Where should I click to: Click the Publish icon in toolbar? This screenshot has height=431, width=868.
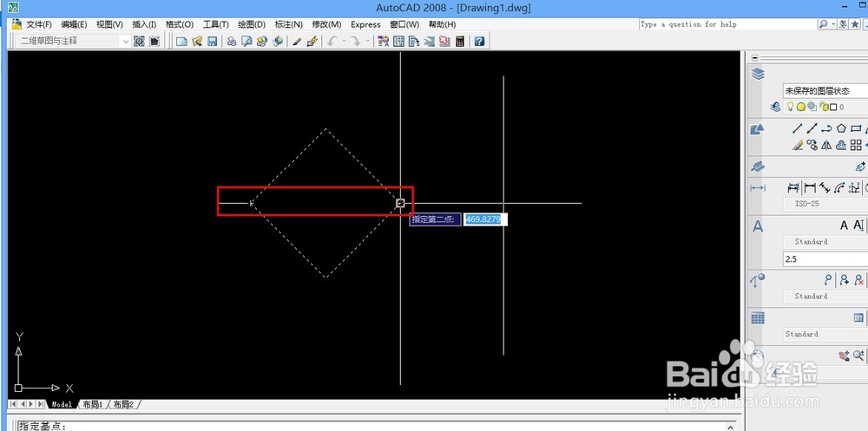[262, 41]
